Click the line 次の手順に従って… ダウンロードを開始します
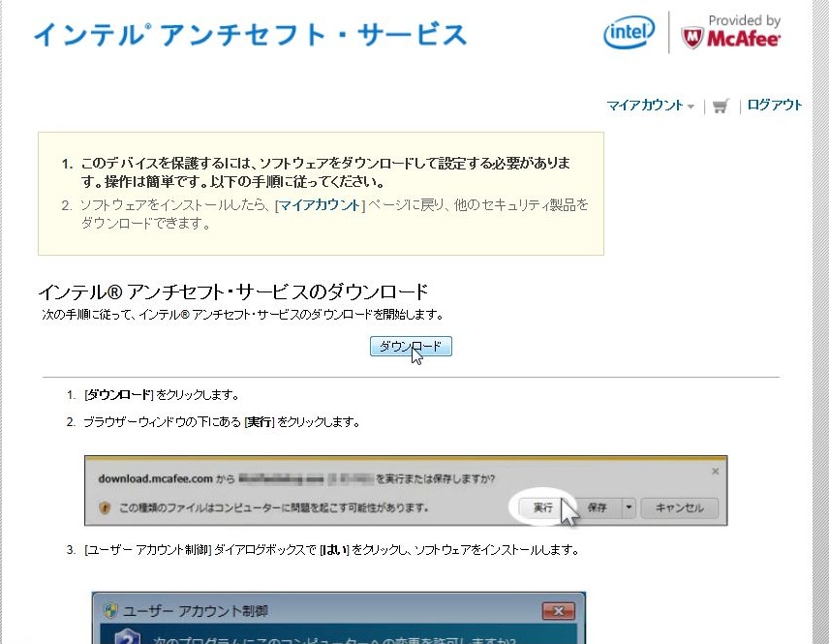The image size is (829, 644). [x=243, y=315]
